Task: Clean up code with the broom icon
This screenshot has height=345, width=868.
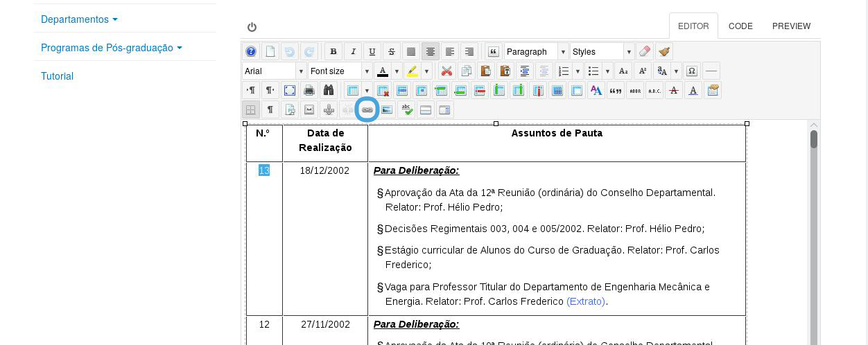Action: point(664,51)
